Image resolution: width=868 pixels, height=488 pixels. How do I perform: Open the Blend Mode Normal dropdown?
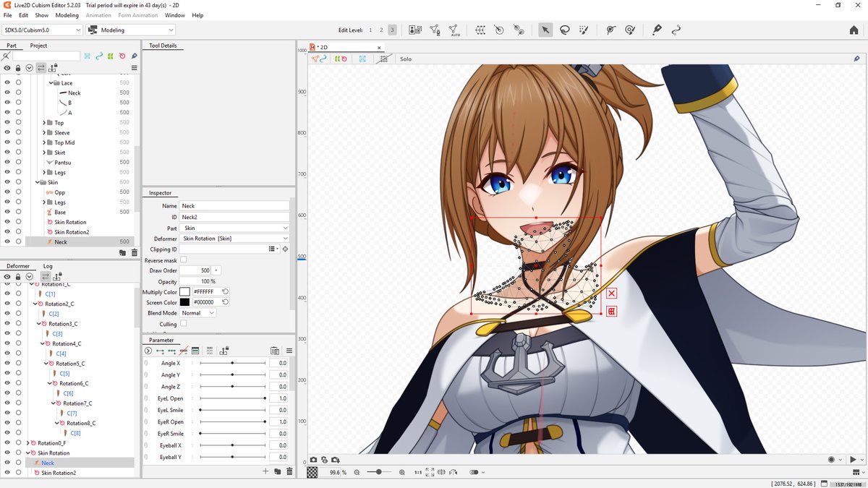point(198,313)
